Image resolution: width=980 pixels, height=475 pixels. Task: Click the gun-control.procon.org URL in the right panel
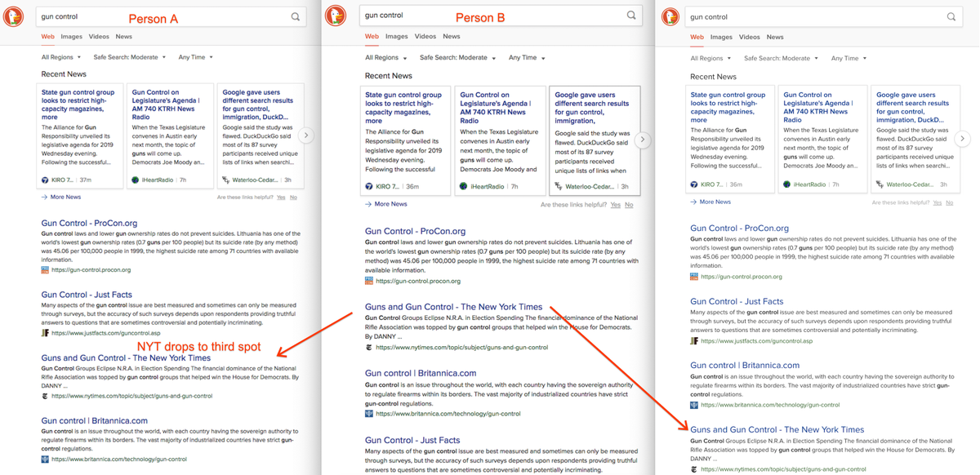[742, 277]
